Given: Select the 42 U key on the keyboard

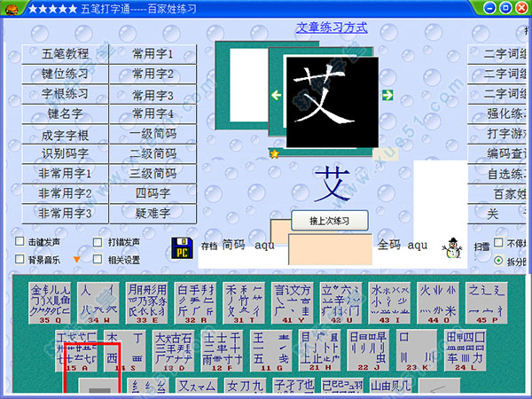Looking at the screenshot, I should click(x=340, y=302).
